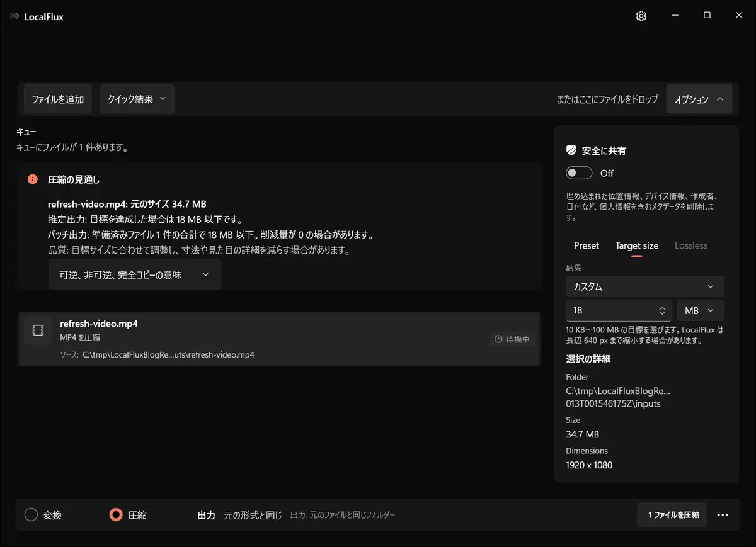Viewport: 756px width, 547px height.
Task: Switch to the Lossless tab
Action: [x=691, y=245]
